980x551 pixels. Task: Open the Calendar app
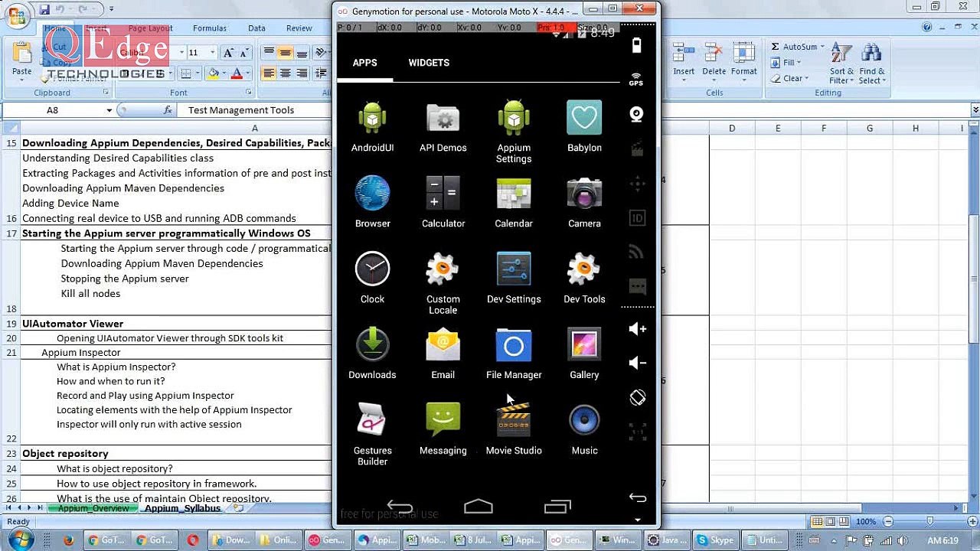coord(514,202)
